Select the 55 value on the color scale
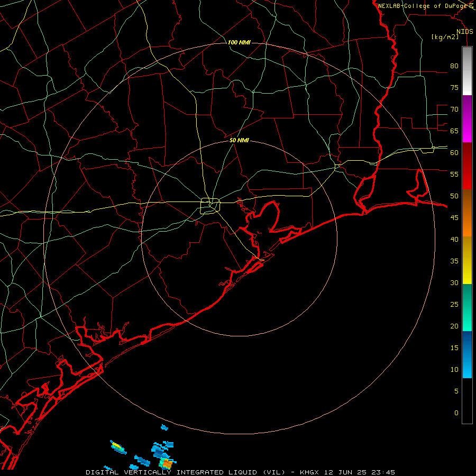This screenshot has height=476, width=476. pyautogui.click(x=454, y=174)
